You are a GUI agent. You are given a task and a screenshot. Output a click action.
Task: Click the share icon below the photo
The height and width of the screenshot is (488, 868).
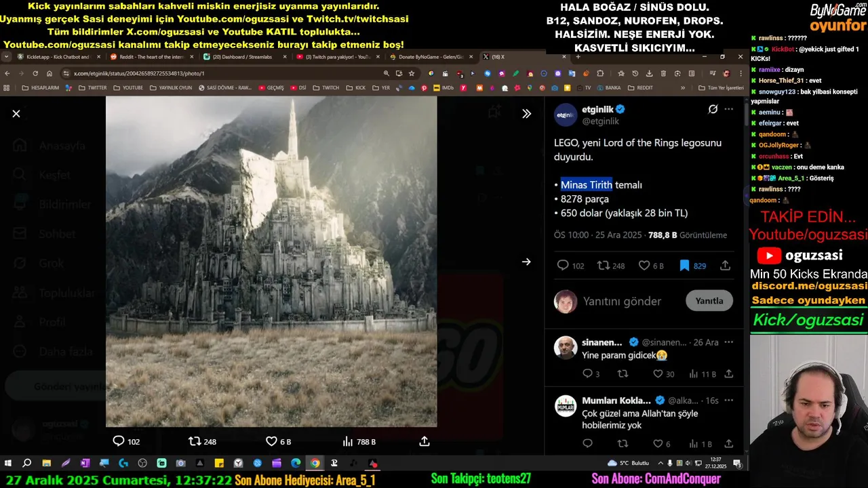click(x=425, y=442)
